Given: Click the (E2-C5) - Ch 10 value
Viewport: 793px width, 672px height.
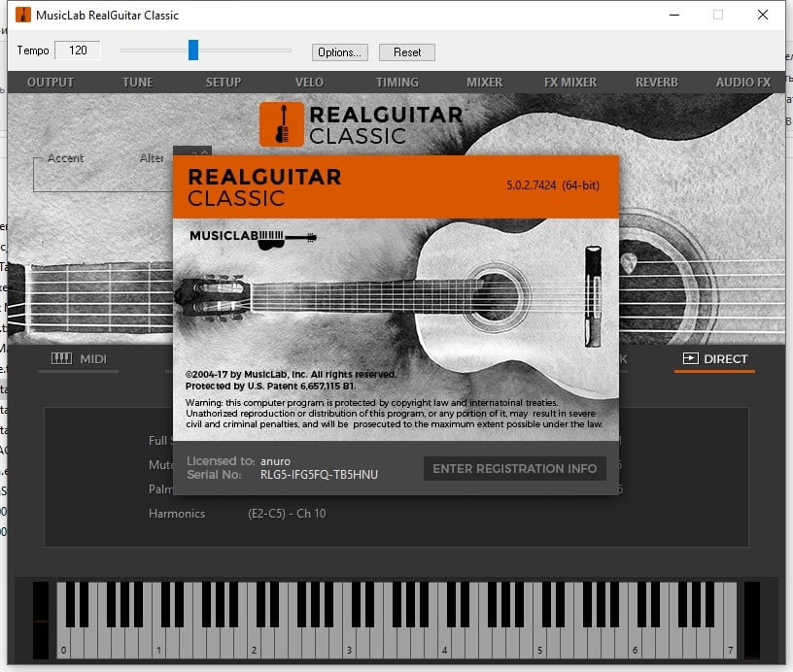Looking at the screenshot, I should pos(287,514).
